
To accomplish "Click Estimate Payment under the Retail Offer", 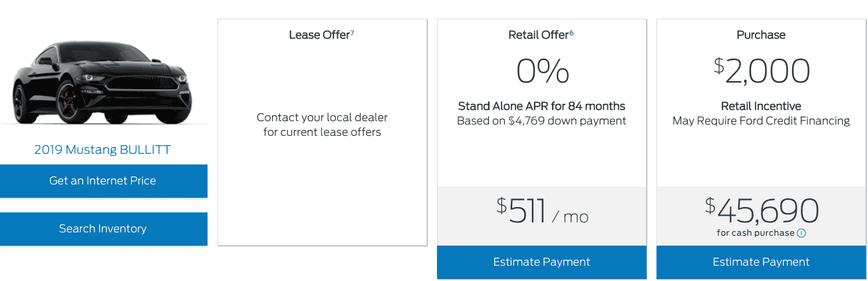I will coord(541,262).
